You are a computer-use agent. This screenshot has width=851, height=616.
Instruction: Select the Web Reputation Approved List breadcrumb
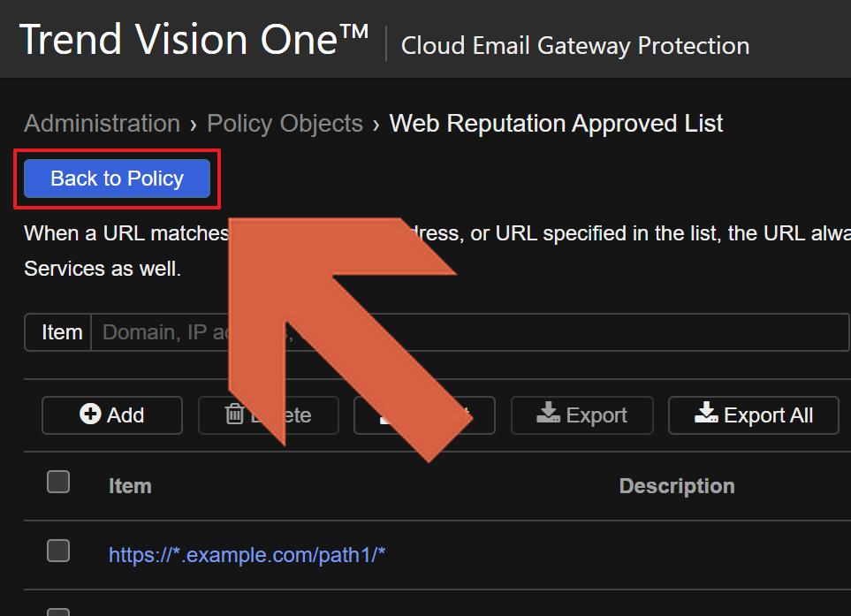tap(556, 124)
